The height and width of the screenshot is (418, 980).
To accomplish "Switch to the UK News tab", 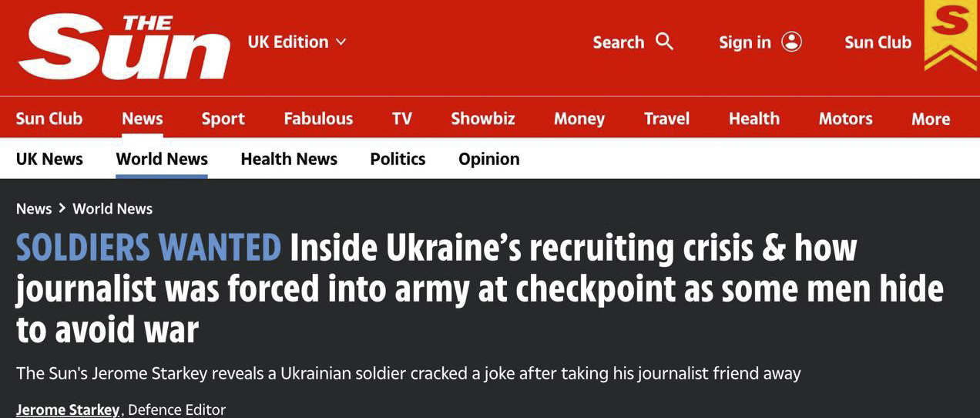I will [x=49, y=159].
